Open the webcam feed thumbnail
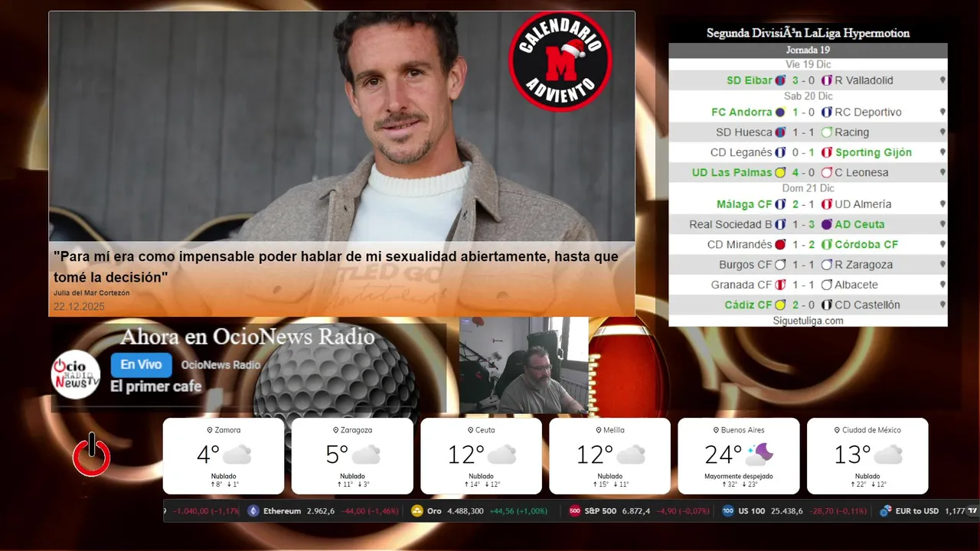 (x=524, y=365)
